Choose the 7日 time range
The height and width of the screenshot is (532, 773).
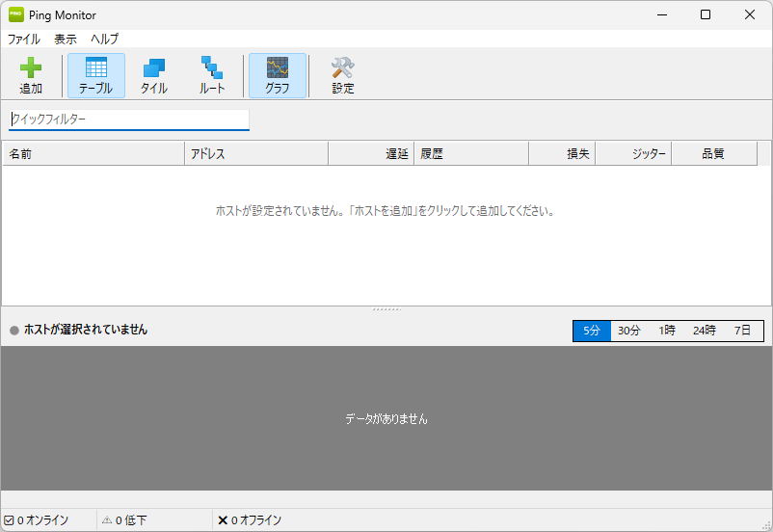pyautogui.click(x=742, y=331)
